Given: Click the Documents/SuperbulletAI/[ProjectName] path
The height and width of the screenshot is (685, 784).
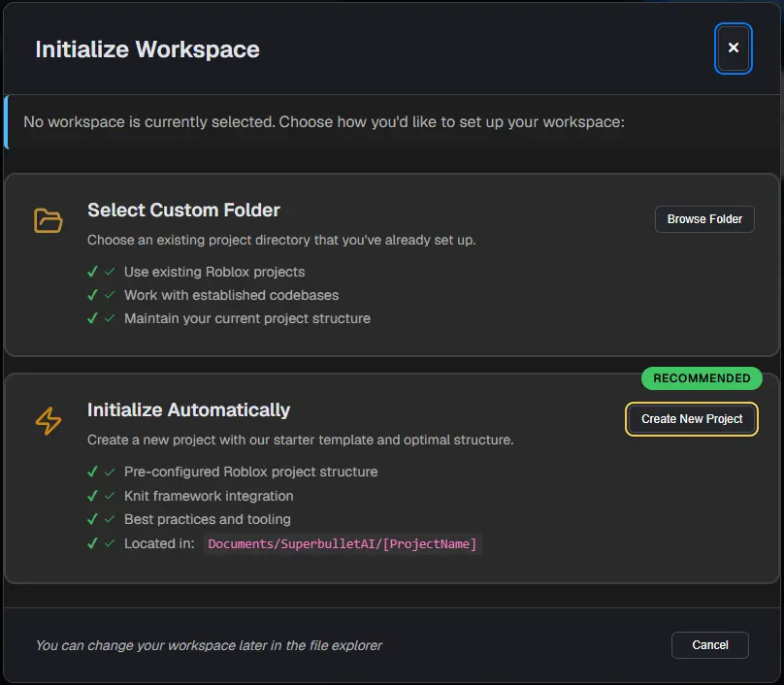Looking at the screenshot, I should pos(342,544).
